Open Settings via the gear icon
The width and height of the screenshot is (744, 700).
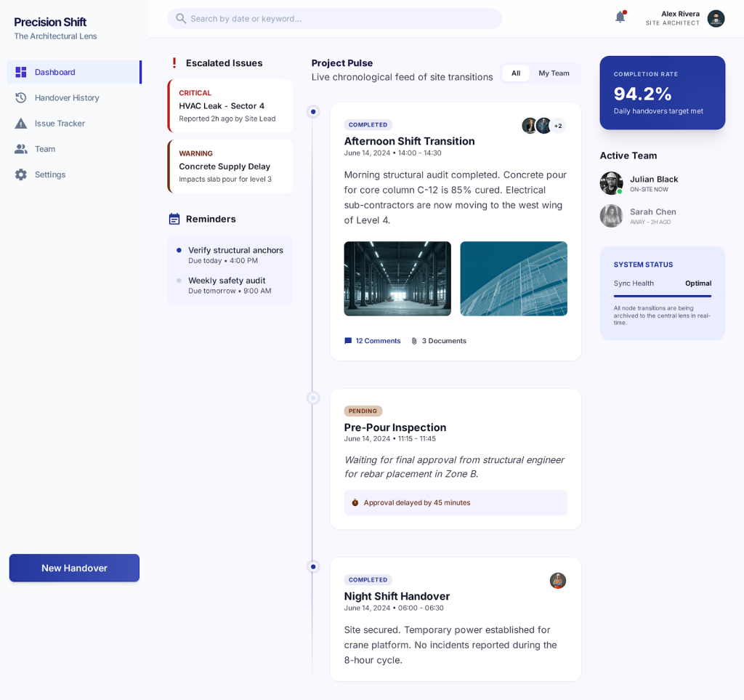21,174
